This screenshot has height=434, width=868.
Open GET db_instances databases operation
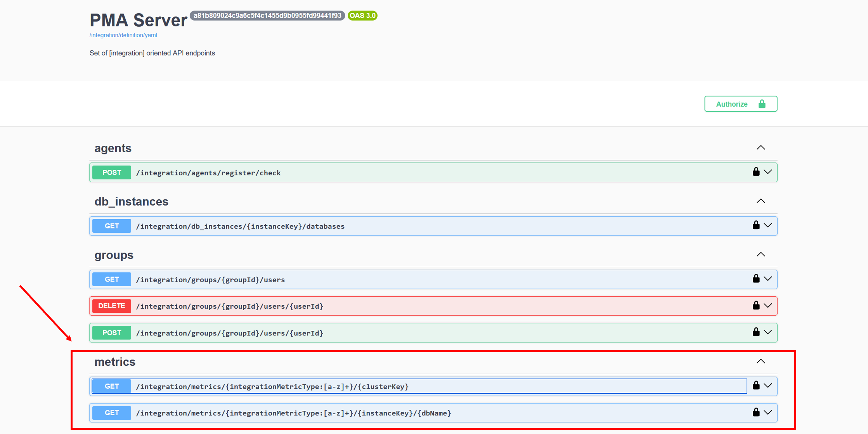coord(240,226)
